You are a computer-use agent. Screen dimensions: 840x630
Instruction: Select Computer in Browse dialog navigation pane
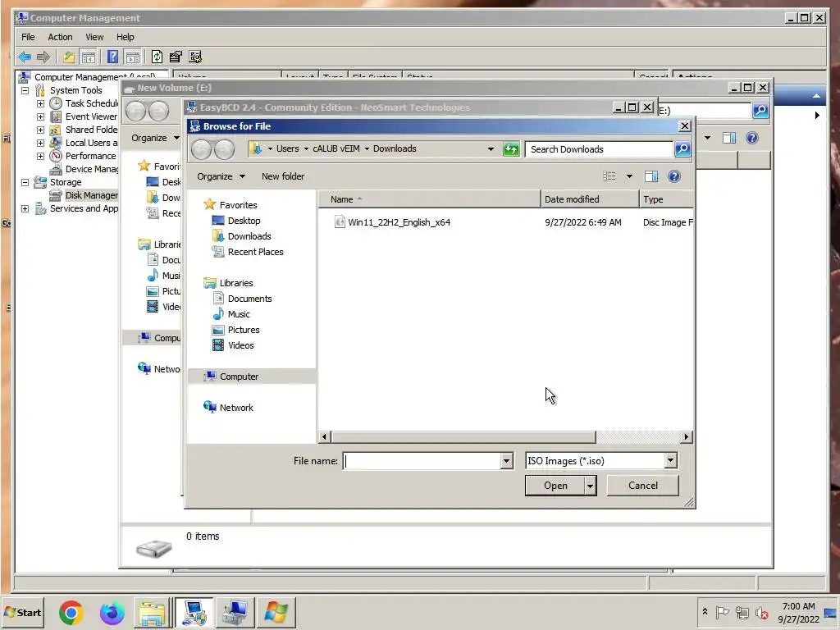(231, 377)
